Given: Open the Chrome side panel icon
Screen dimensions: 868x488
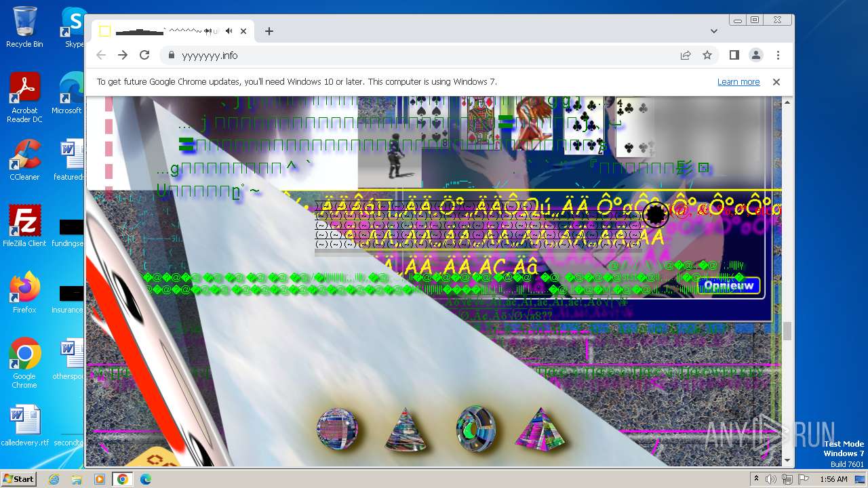Looking at the screenshot, I should [734, 55].
